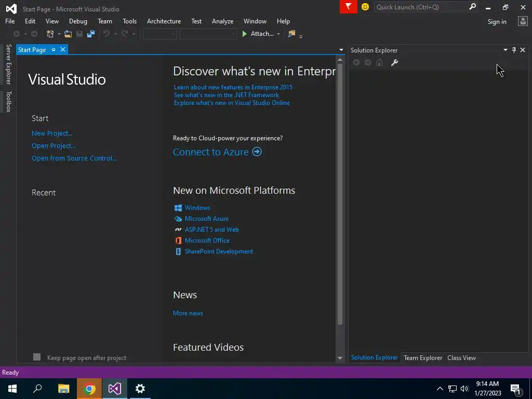Click the Start Page vertical scrollbar thumb
The height and width of the screenshot is (399, 532).
point(340,194)
